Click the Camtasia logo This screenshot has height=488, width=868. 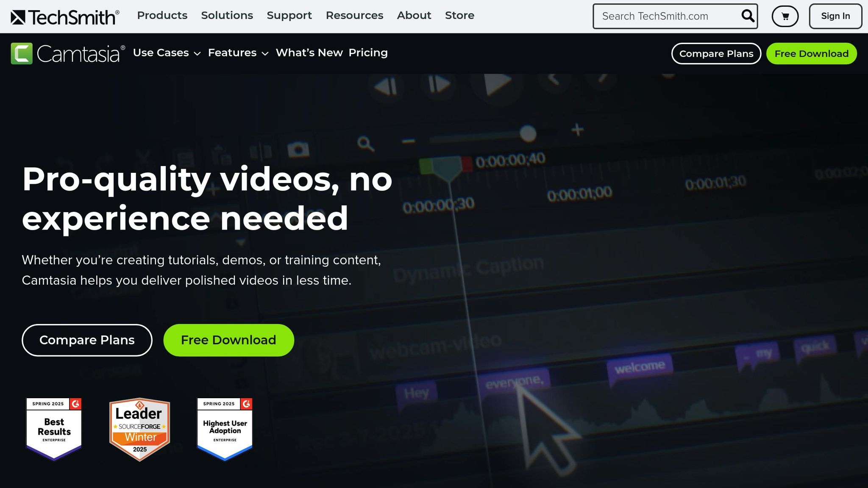click(68, 54)
